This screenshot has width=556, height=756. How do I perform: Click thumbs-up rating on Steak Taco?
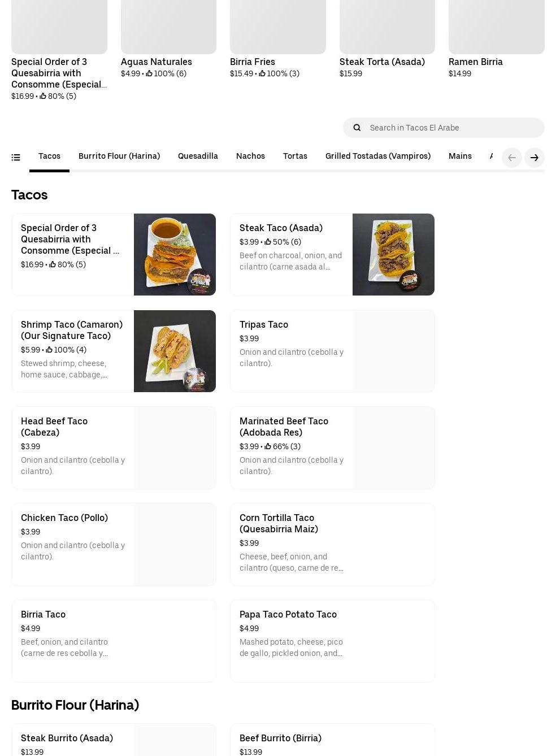268,242
